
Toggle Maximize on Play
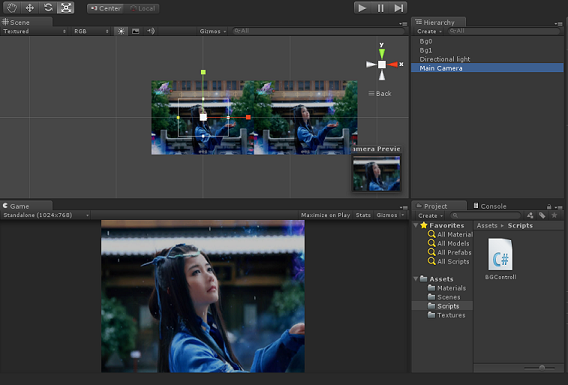tap(325, 215)
